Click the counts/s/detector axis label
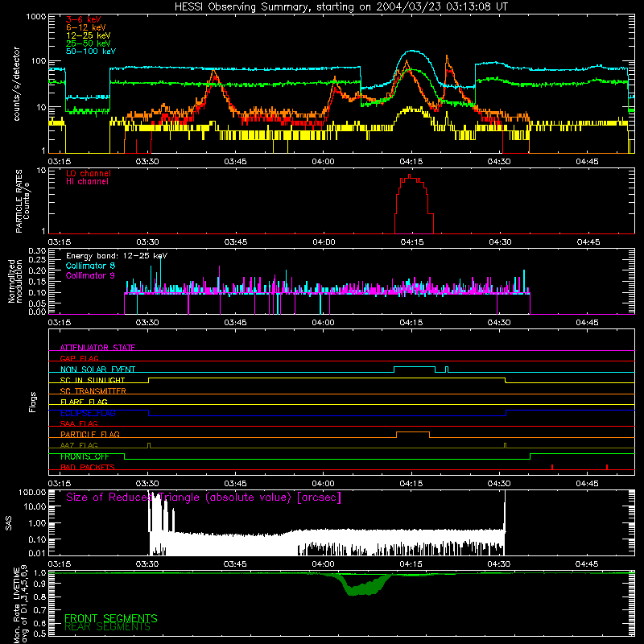 [x=16, y=84]
